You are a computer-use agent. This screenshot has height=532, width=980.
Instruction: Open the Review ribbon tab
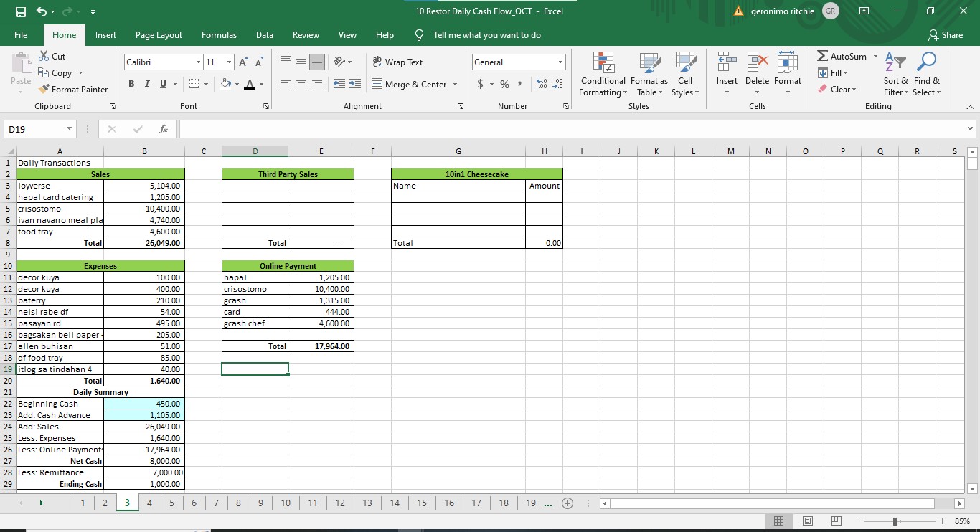coord(306,34)
